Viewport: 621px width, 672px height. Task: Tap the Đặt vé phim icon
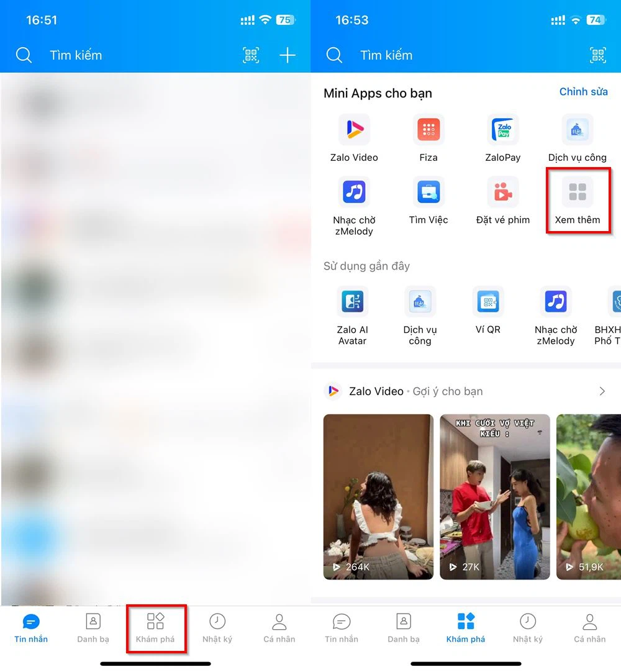point(503,193)
